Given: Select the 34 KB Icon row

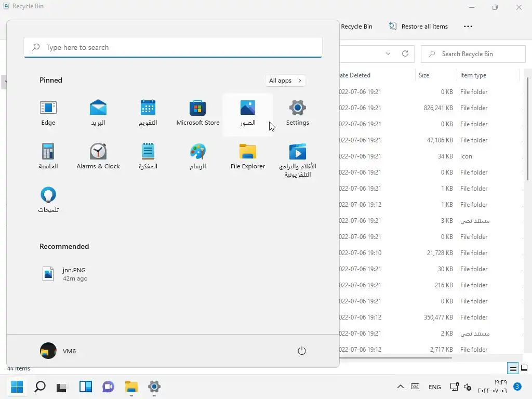Looking at the screenshot, I should click(431, 156).
